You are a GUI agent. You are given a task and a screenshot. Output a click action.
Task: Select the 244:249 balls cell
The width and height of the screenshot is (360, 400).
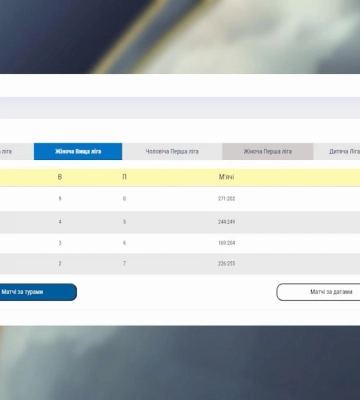tap(227, 222)
